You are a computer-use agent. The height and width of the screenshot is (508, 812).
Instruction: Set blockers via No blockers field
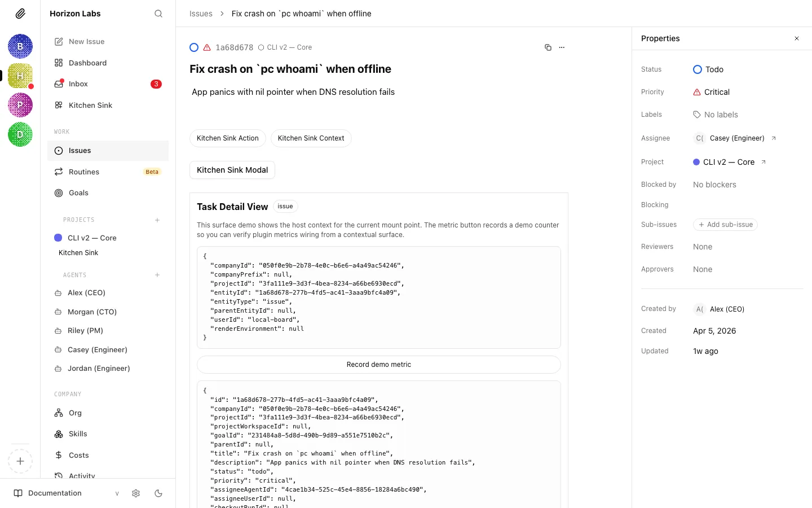coord(714,185)
